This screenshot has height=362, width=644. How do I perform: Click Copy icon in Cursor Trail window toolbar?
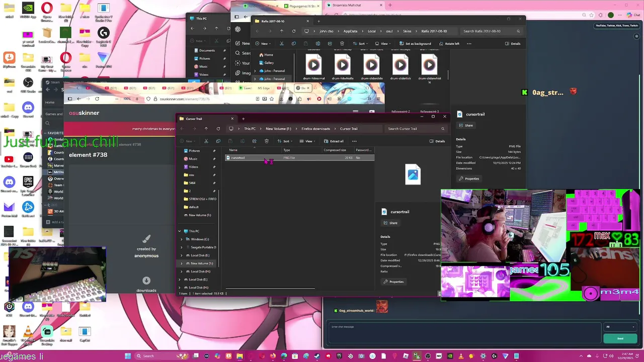pos(218,141)
